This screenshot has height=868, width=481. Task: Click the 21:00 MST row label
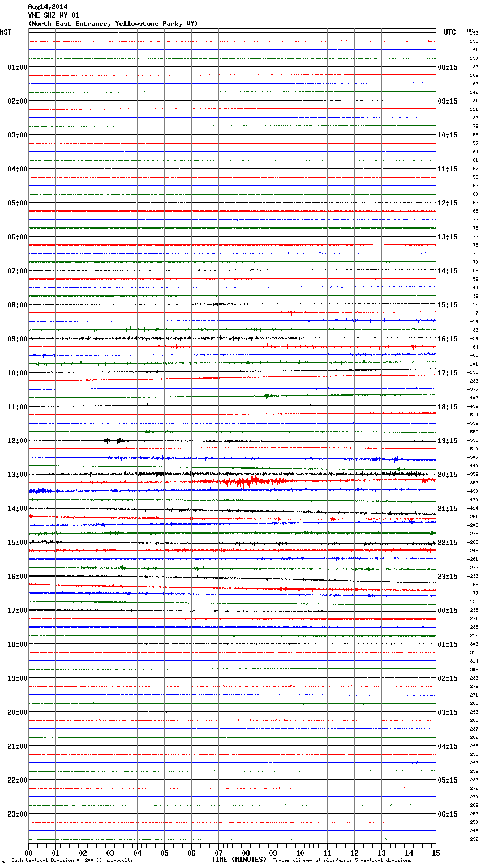(x=18, y=746)
